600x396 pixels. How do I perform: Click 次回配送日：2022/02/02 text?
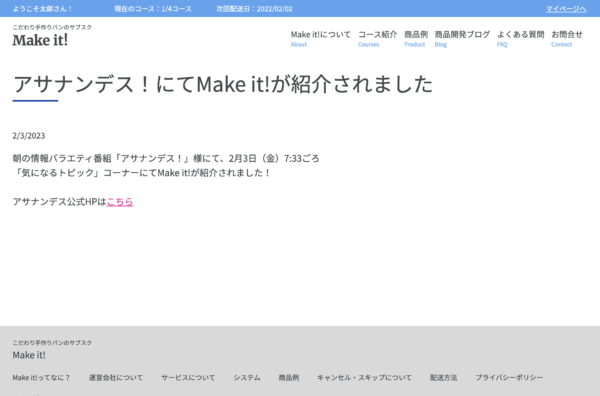pyautogui.click(x=254, y=9)
